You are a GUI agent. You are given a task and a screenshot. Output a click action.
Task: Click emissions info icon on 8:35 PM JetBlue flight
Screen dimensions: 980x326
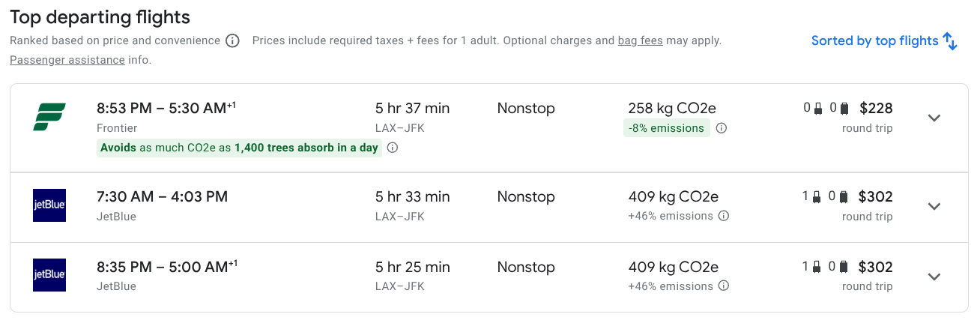(724, 286)
